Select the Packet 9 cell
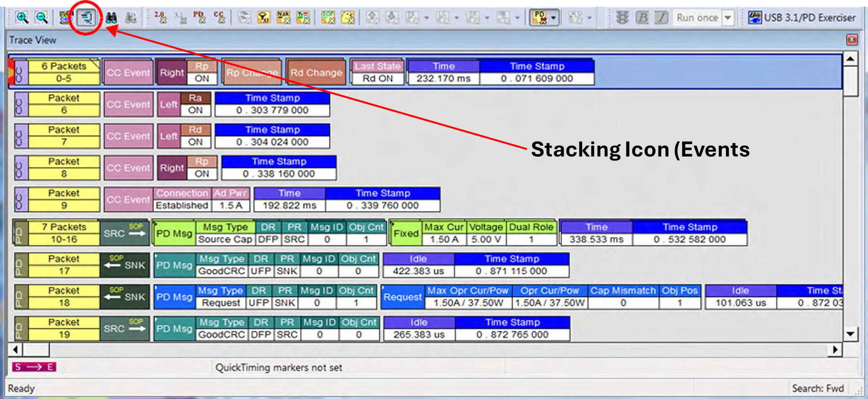 tap(63, 199)
